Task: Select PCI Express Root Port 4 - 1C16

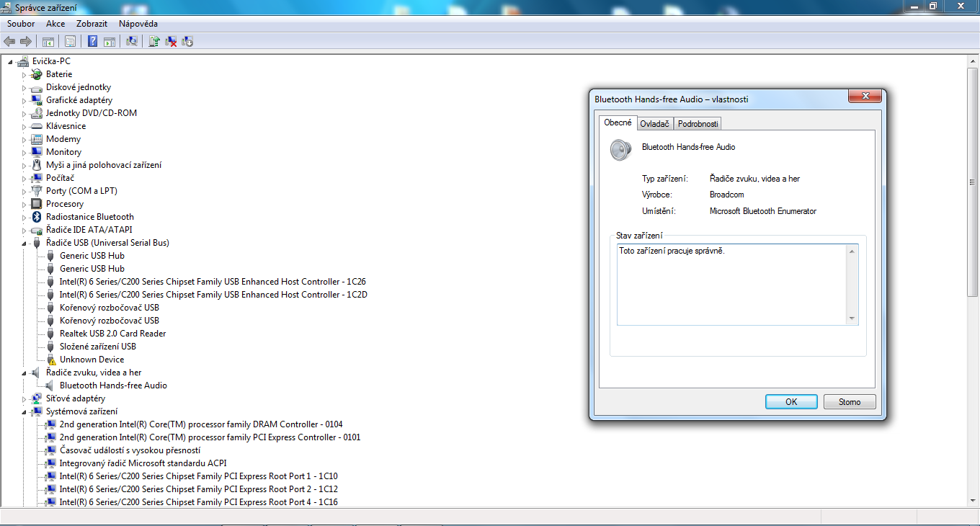Action: coord(198,502)
